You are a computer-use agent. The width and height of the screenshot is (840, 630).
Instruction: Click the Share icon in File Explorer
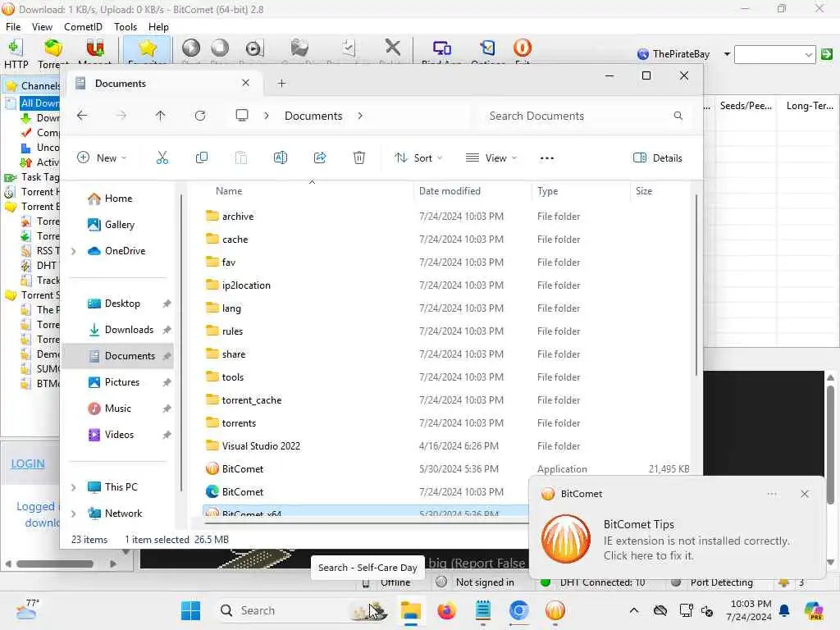320,157
